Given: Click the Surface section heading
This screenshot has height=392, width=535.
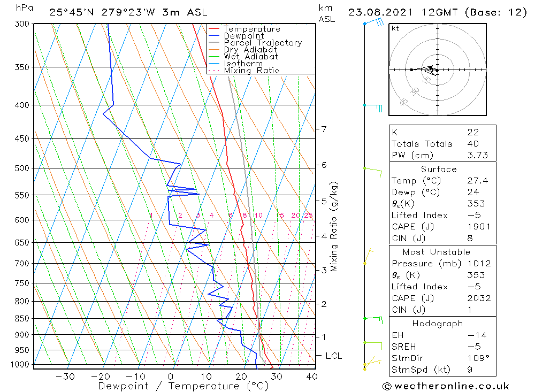Looking at the screenshot, I should [x=439, y=169].
